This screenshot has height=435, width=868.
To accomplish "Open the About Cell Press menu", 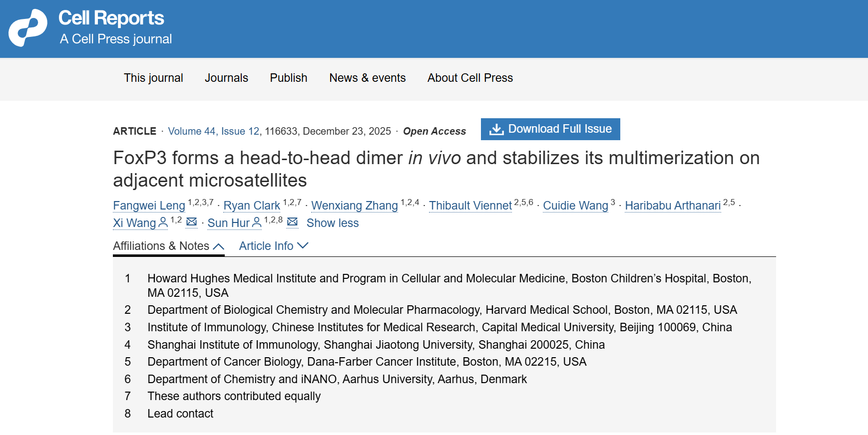I will point(470,78).
